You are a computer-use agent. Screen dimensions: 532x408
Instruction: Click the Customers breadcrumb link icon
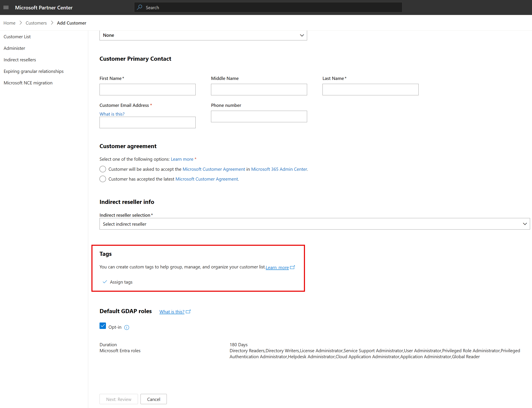tap(35, 23)
